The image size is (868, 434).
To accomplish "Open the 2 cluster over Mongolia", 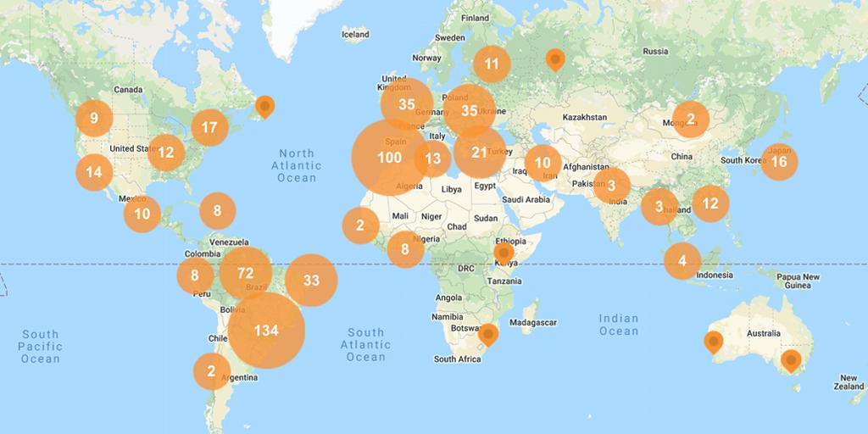I will [691, 119].
